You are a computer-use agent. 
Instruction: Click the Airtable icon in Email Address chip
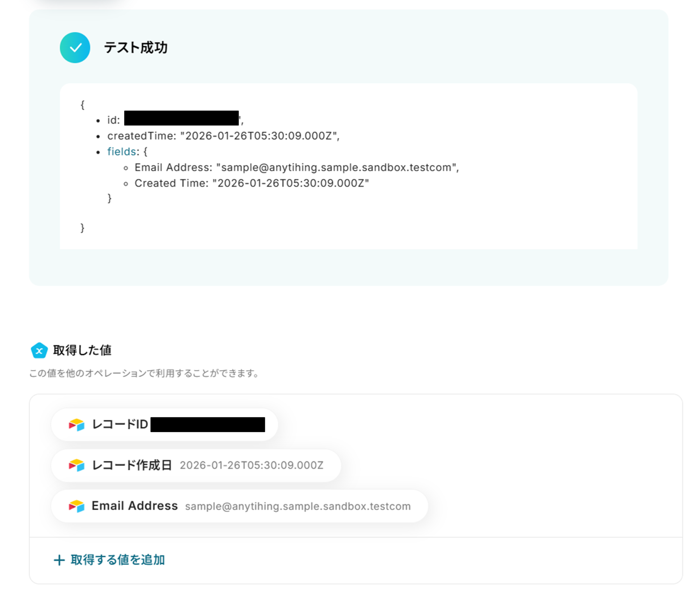pos(77,506)
